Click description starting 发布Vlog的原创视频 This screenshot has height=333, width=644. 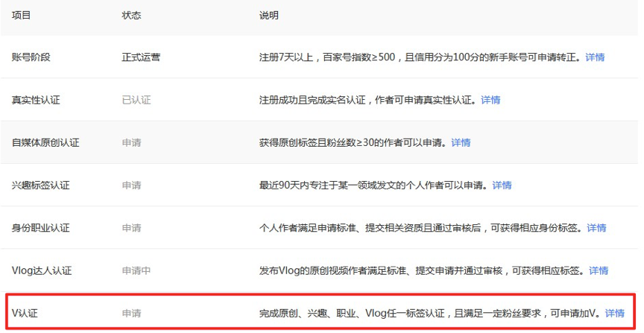point(423,270)
